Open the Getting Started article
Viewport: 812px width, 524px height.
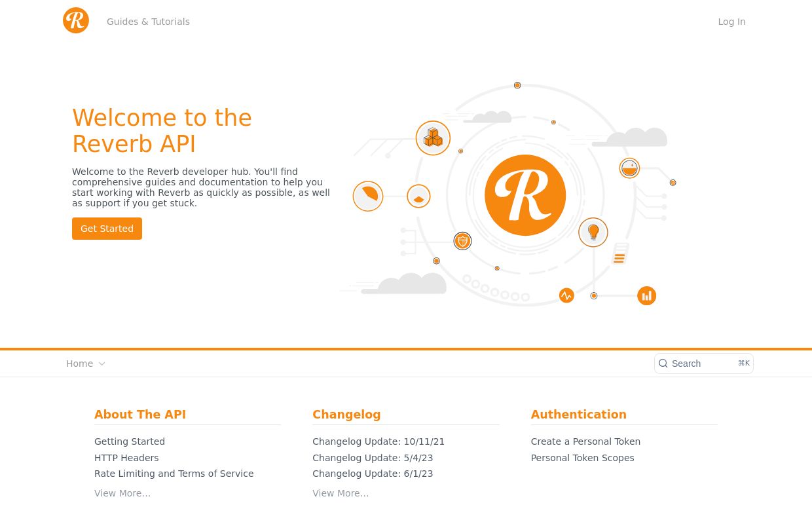click(130, 441)
